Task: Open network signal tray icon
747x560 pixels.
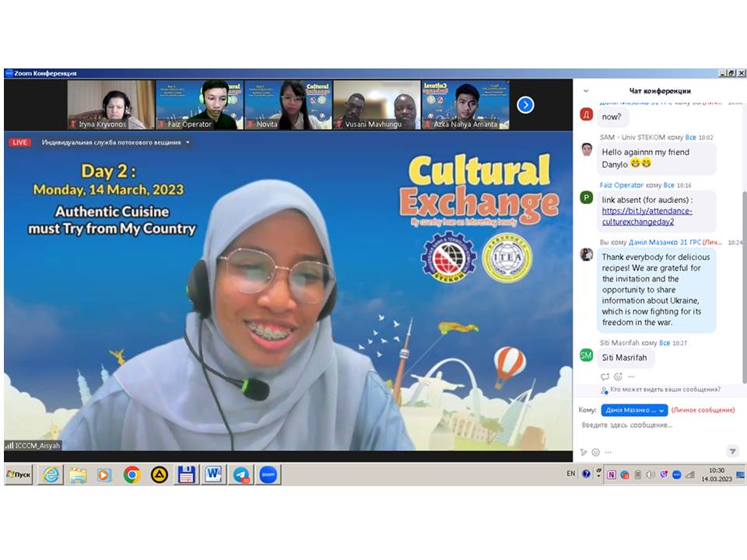Action: pos(690,474)
